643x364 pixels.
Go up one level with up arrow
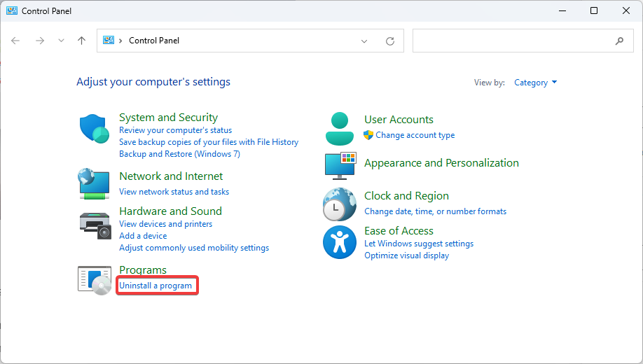click(82, 41)
